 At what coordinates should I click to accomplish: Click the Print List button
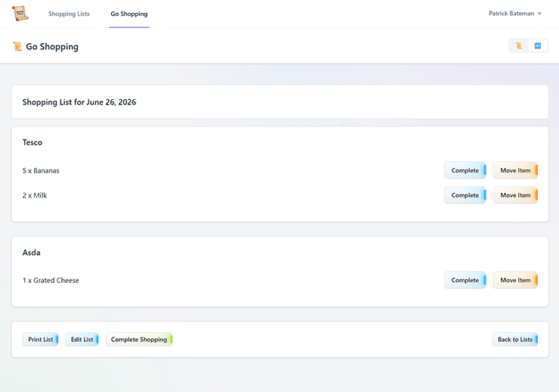40,339
